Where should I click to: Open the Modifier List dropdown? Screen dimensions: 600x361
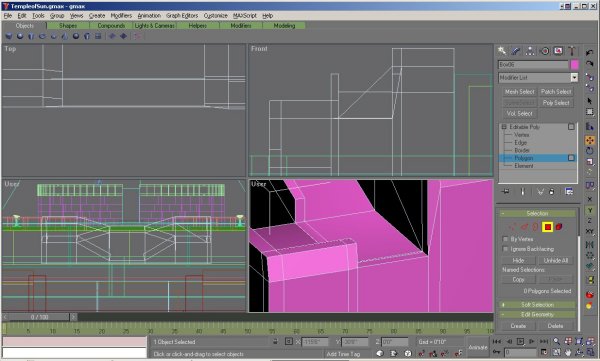click(538, 77)
